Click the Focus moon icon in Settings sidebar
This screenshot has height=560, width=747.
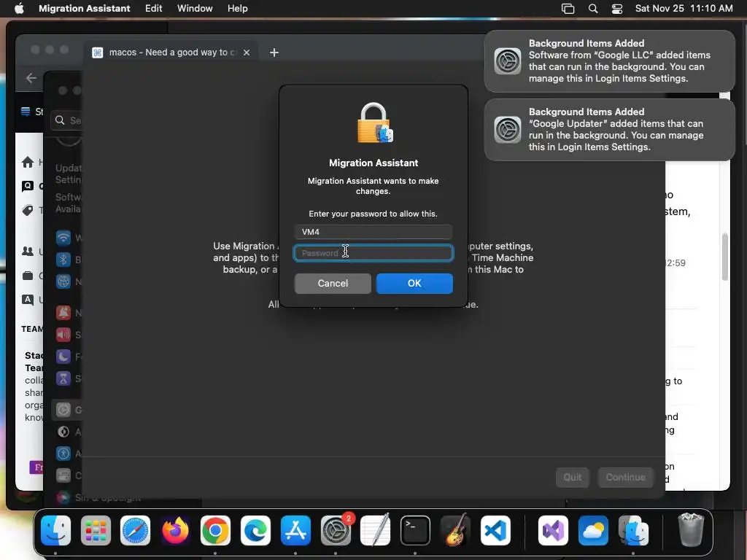click(x=63, y=356)
